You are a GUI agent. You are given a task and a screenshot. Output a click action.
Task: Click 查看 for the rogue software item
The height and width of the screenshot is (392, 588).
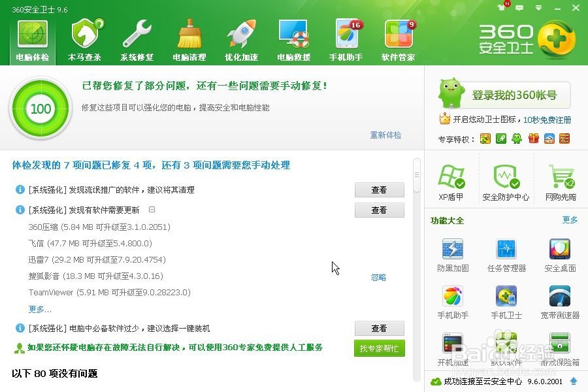(380, 190)
